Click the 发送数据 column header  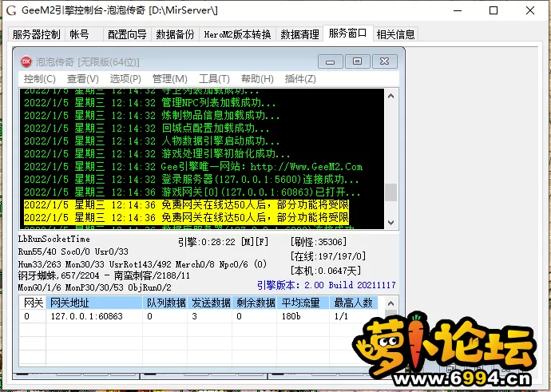click(210, 303)
